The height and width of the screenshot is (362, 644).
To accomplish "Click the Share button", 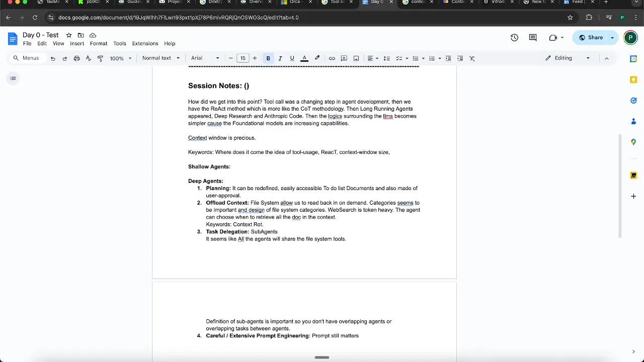I will click(x=590, y=38).
